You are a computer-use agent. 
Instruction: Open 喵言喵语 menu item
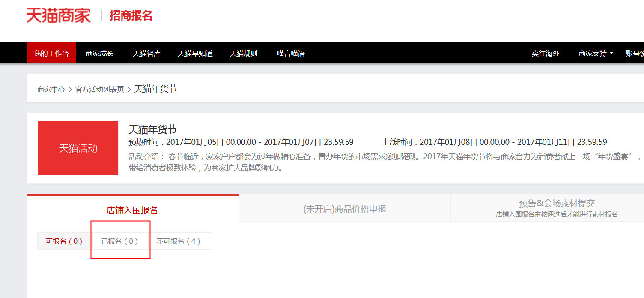point(291,54)
